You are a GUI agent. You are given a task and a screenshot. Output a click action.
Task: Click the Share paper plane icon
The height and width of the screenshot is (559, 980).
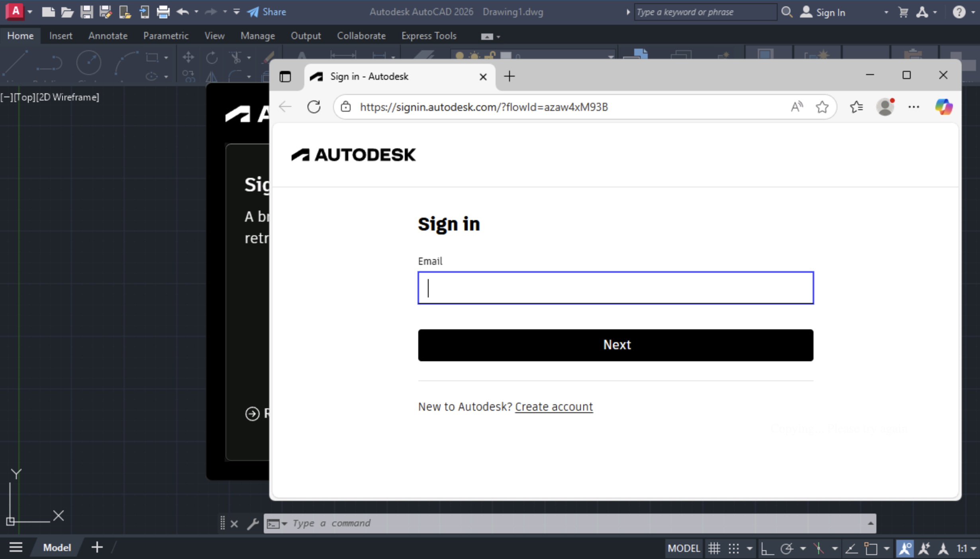tap(253, 12)
